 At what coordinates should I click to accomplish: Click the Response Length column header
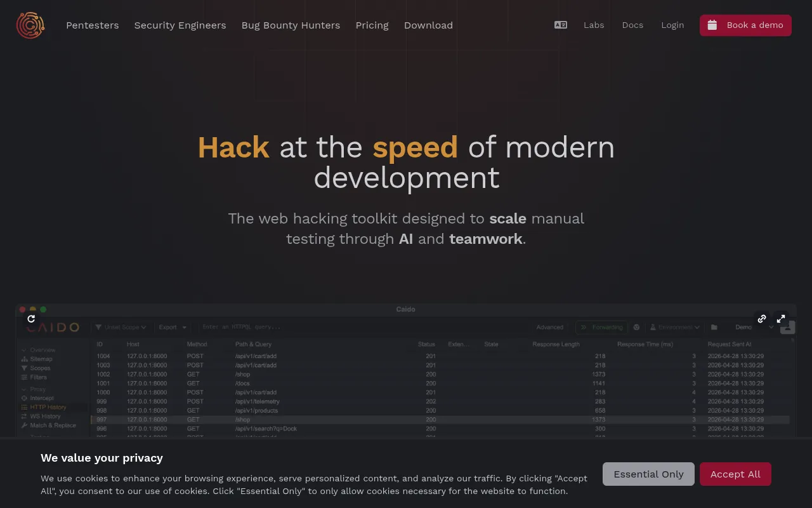tap(556, 344)
